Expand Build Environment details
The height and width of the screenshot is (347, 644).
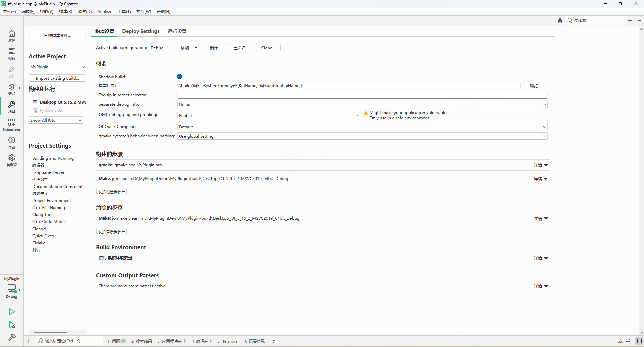pyautogui.click(x=541, y=258)
